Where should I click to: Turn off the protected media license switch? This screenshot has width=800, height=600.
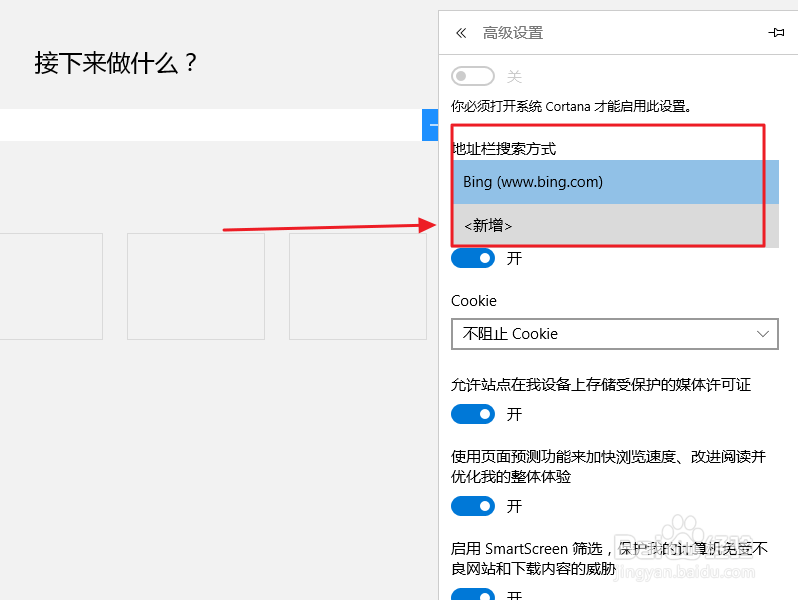coord(473,414)
